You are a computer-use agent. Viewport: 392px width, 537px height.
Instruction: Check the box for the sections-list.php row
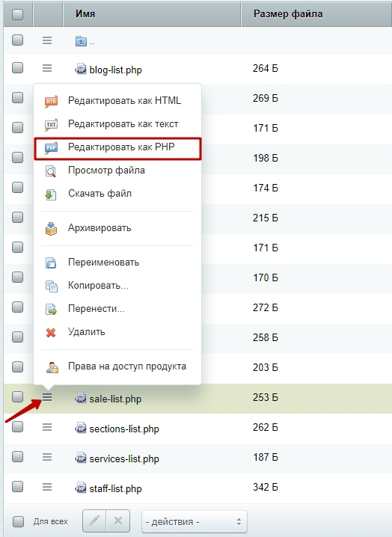(17, 427)
